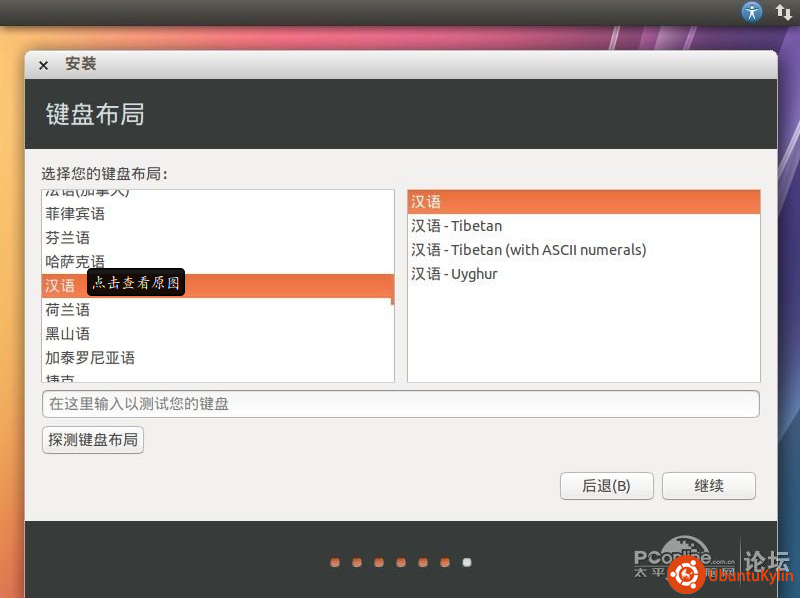Screen dimensions: 801x599
Task: Click the left list scrollbar
Action: click(x=392, y=290)
